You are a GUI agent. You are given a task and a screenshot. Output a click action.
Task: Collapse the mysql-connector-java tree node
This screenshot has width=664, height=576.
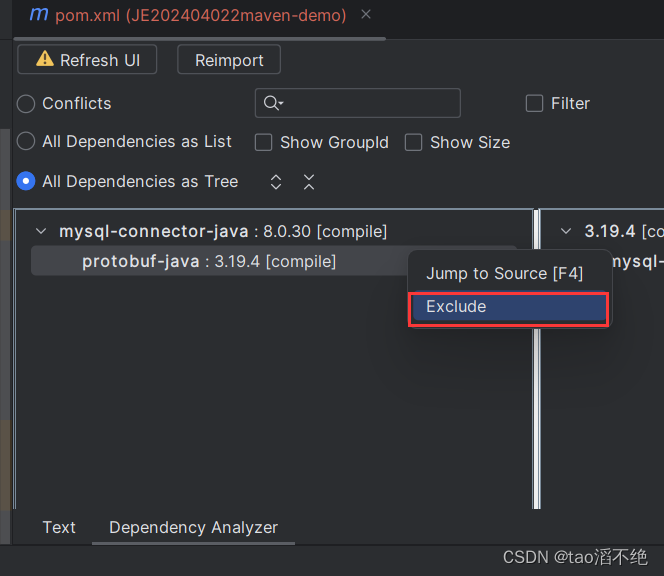click(x=41, y=231)
